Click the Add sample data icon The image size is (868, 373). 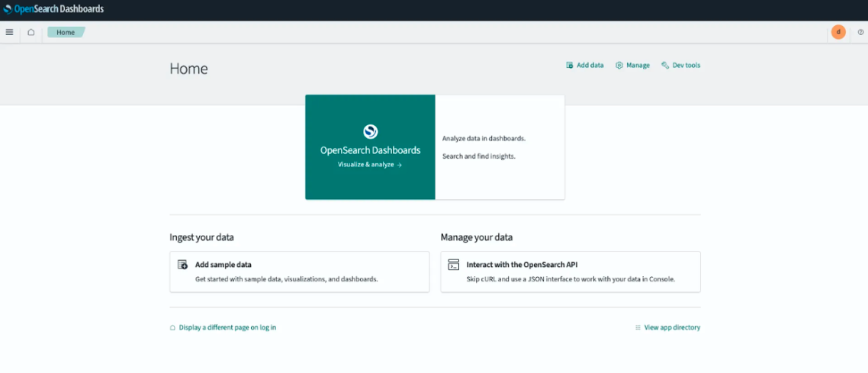183,265
